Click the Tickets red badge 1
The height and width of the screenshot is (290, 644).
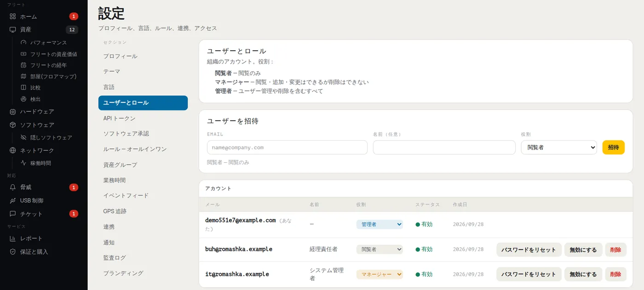point(74,214)
